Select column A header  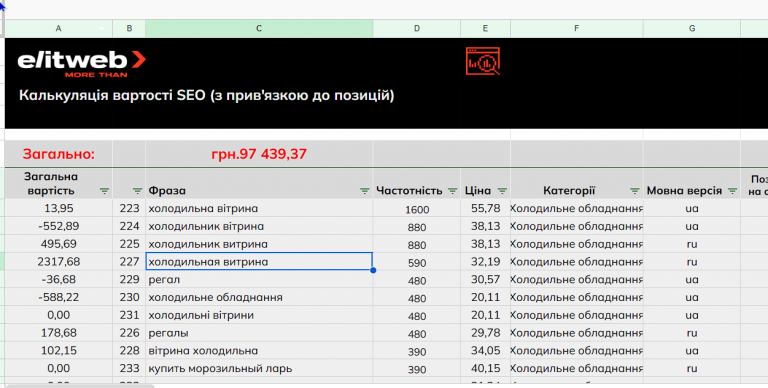(x=58, y=28)
